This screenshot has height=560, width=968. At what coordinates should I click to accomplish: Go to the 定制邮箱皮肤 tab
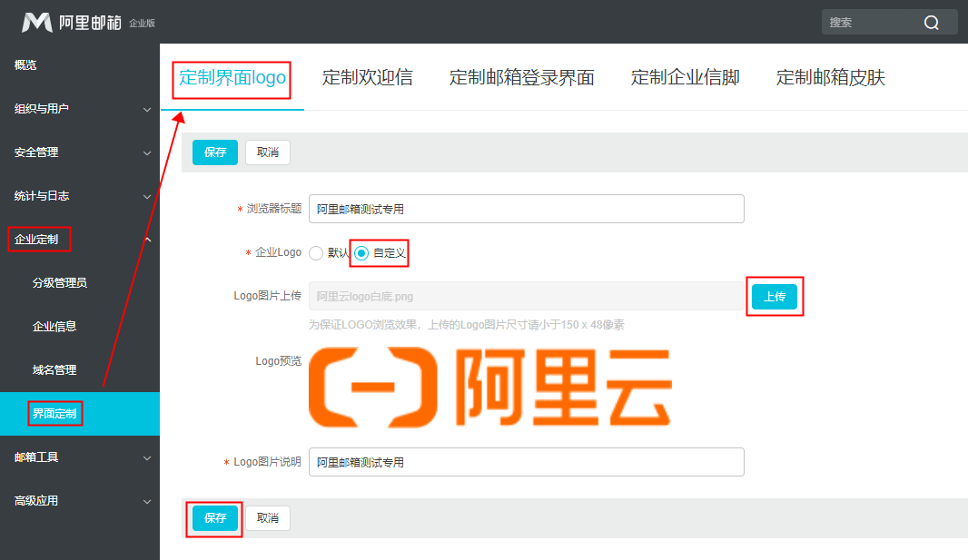(830, 78)
